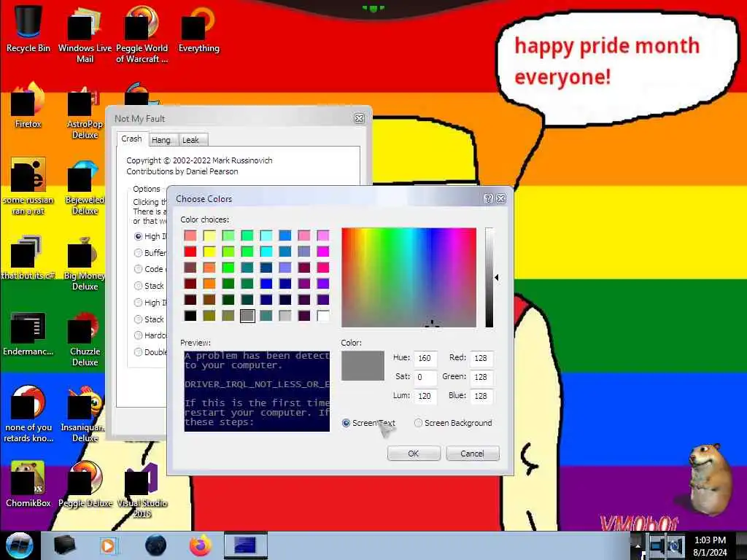Click the Sat value field

(425, 377)
